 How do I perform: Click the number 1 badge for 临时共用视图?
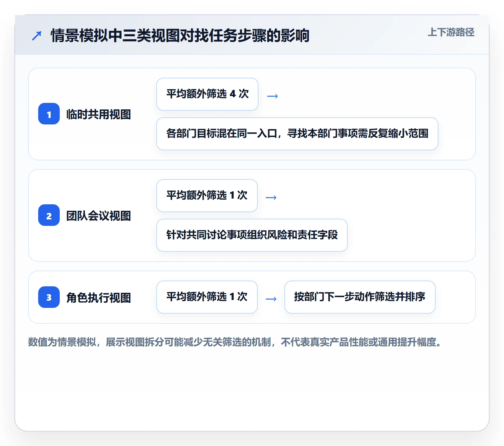pyautogui.click(x=49, y=114)
